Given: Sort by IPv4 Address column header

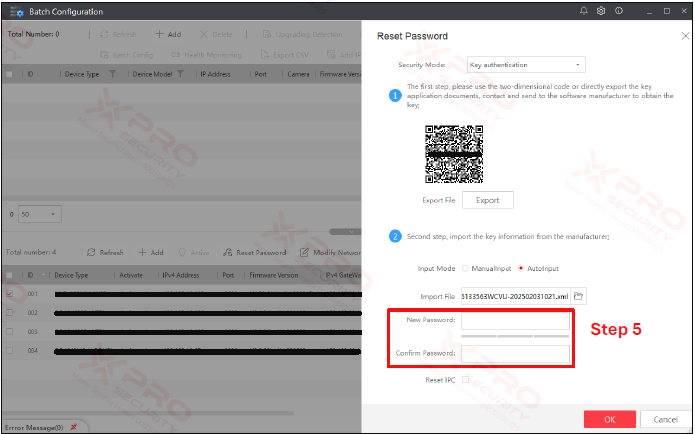Looking at the screenshot, I should click(180, 275).
